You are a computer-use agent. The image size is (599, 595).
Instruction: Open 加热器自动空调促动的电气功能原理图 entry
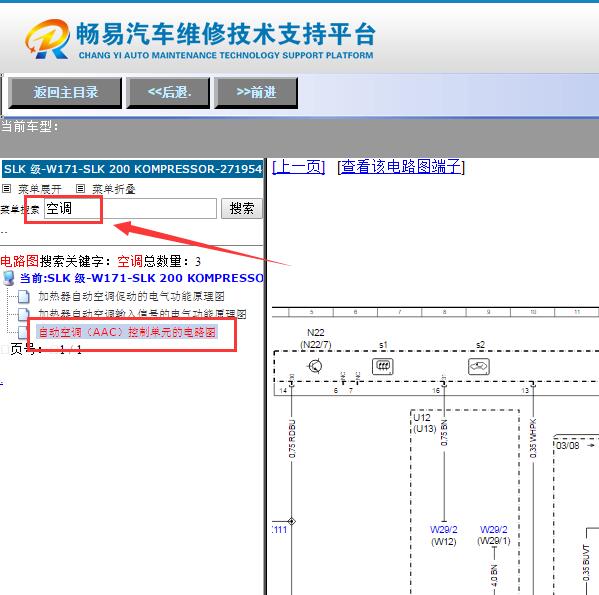[x=131, y=296]
